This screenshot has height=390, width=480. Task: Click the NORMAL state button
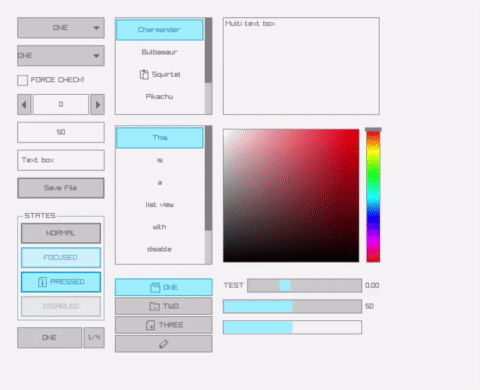(x=61, y=233)
